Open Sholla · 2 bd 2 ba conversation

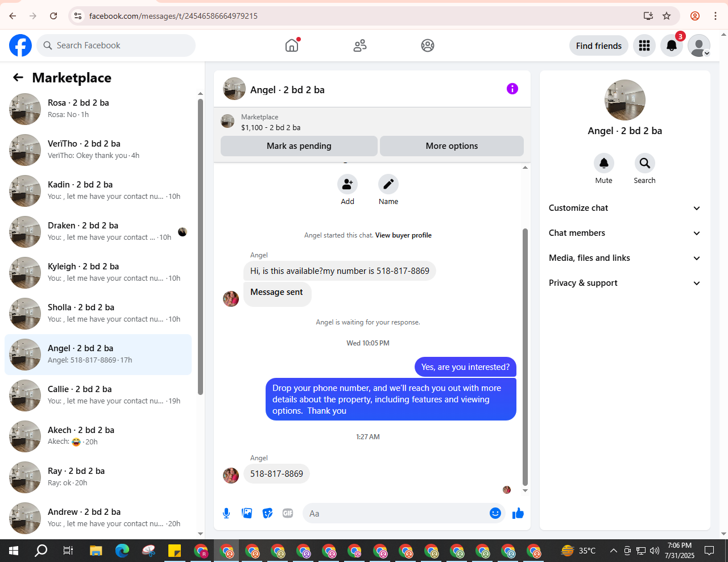coord(98,314)
